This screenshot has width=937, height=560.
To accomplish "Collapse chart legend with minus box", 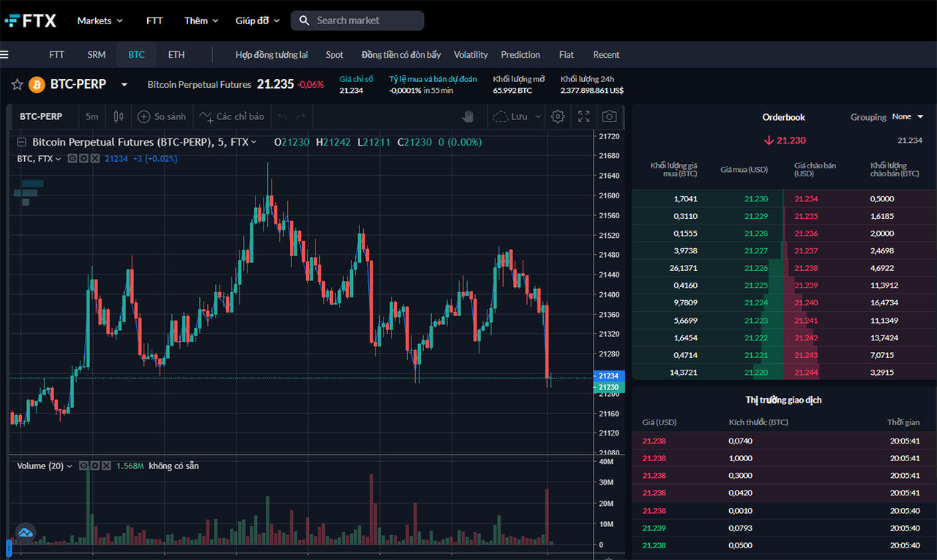I will point(21,142).
